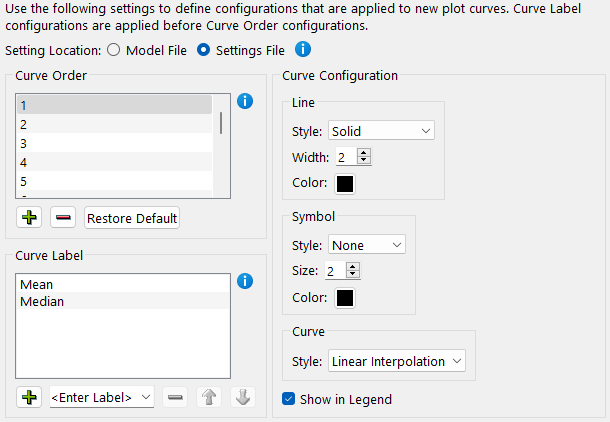Image resolution: width=610 pixels, height=422 pixels.
Task: Open the Enter Label combo box
Action: point(102,397)
